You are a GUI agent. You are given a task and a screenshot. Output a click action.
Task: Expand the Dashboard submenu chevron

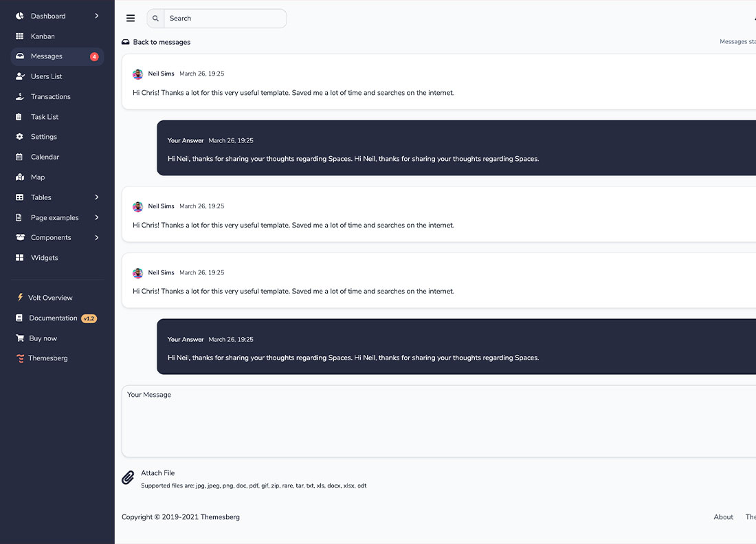pyautogui.click(x=97, y=16)
